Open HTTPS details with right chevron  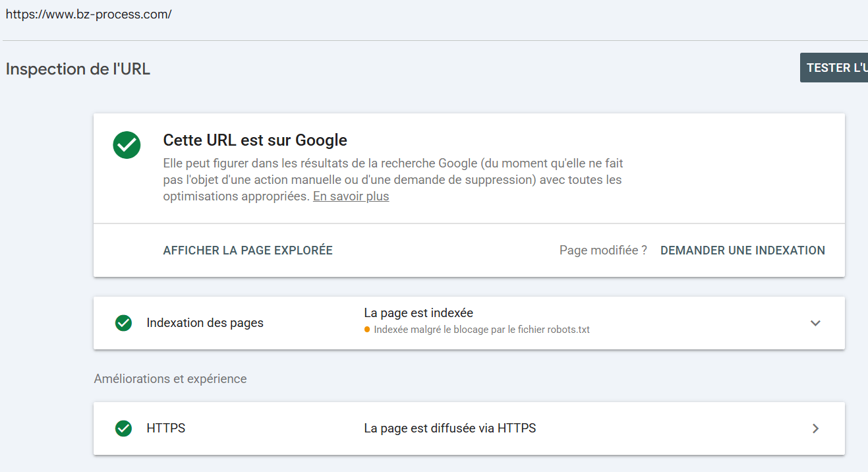coord(815,428)
